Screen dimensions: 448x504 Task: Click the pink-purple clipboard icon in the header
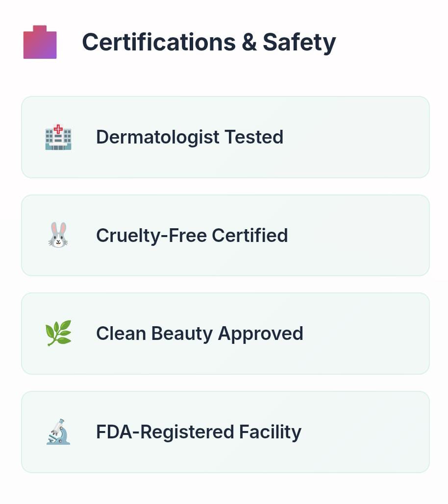40,43
